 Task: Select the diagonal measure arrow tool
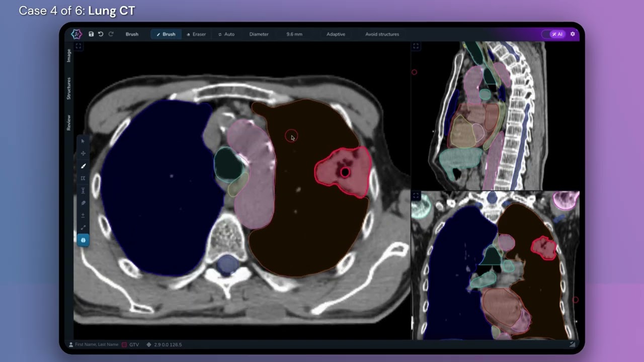(83, 227)
